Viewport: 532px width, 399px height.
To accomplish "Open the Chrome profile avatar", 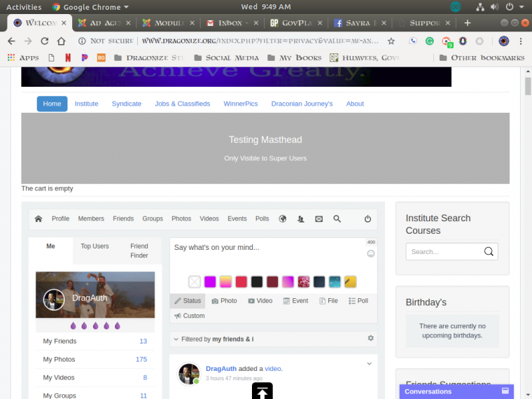I will tap(504, 41).
